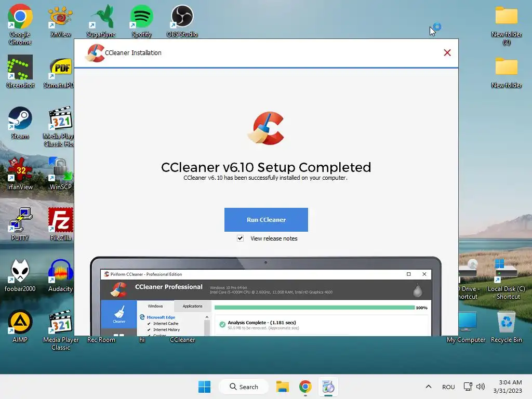
Task: Click the large CCleaner broom logo
Action: tap(266, 128)
